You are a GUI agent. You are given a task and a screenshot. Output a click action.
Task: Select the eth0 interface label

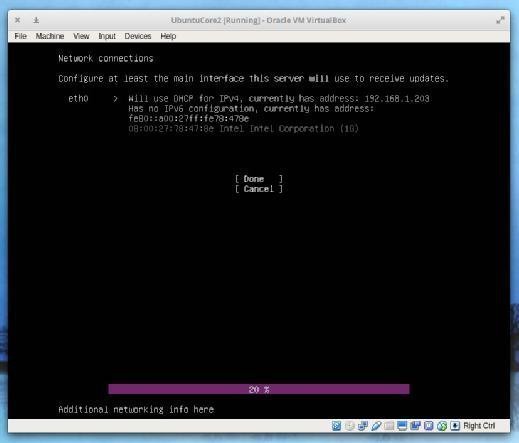[x=78, y=98]
